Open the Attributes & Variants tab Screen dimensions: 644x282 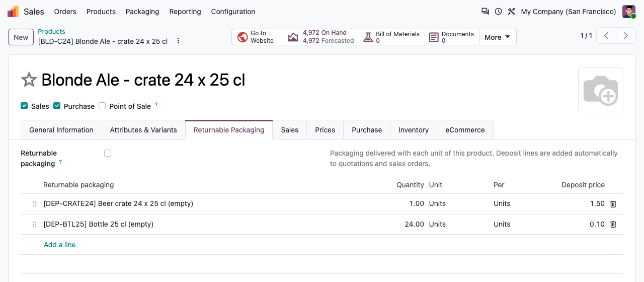pyautogui.click(x=143, y=130)
